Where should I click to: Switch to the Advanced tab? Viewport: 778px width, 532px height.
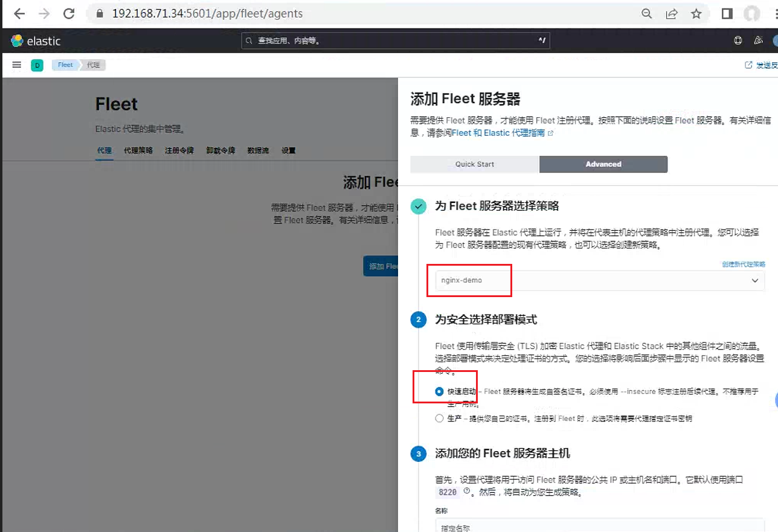click(603, 164)
